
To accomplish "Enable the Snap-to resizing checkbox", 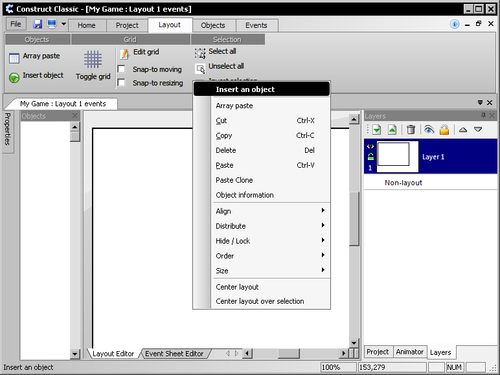I will click(121, 82).
